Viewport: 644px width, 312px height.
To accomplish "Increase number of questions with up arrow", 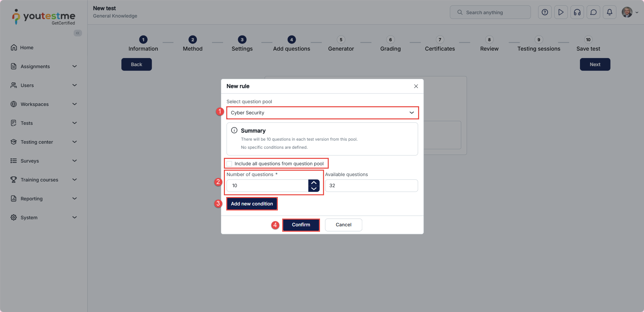I will (x=314, y=183).
